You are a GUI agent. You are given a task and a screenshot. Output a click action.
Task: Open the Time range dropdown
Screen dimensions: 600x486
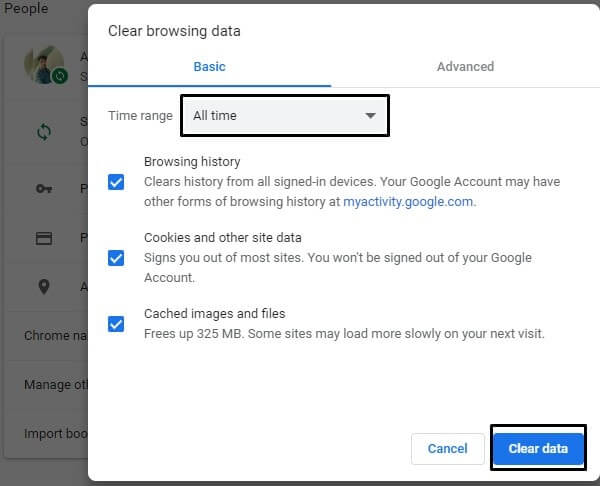[x=285, y=116]
